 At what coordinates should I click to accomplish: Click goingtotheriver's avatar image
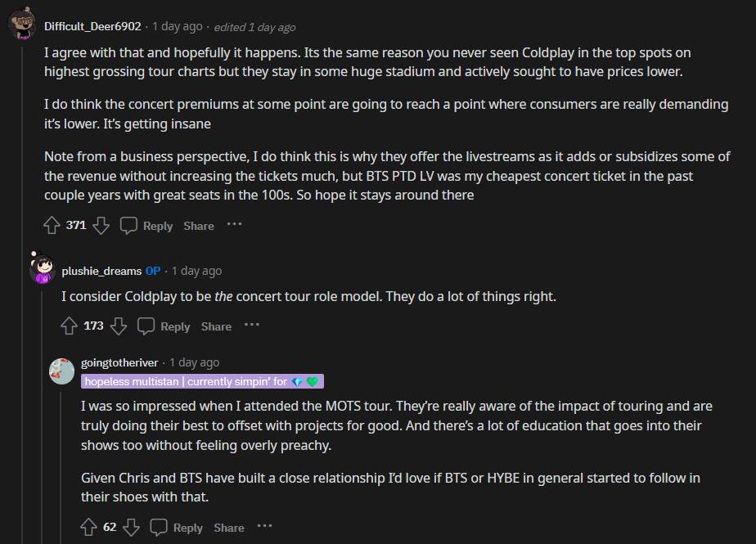tap(62, 371)
